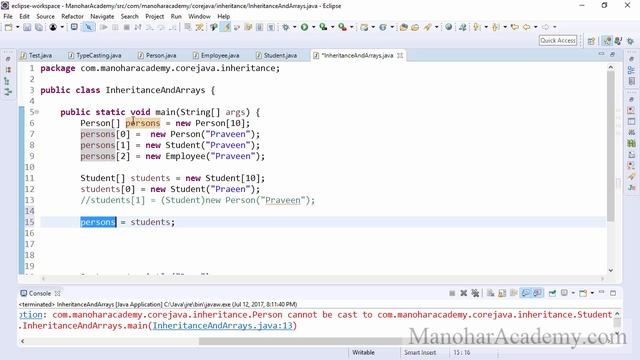Open the Open Console dropdown arrow
The width and height of the screenshot is (640, 360).
[592, 293]
